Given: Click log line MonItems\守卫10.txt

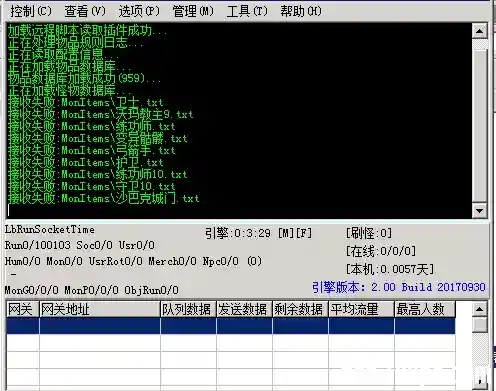Looking at the screenshot, I should [92, 186].
